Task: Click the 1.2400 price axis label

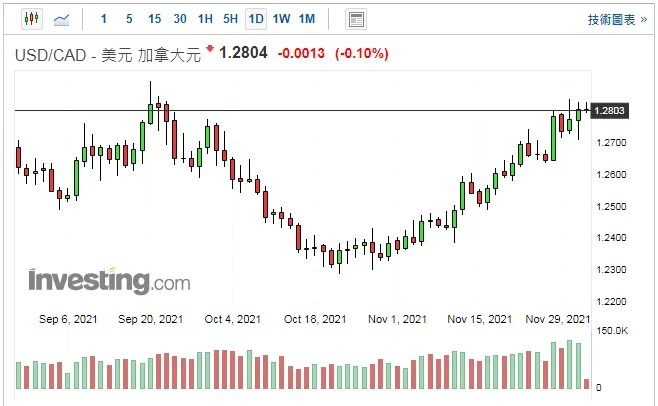Action: [x=611, y=238]
